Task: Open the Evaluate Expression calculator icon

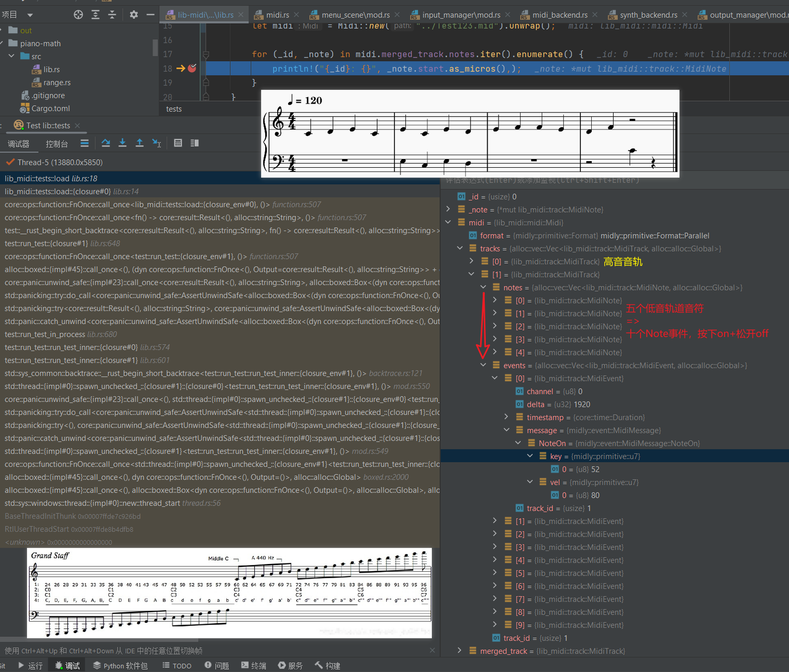Action: coord(178,143)
